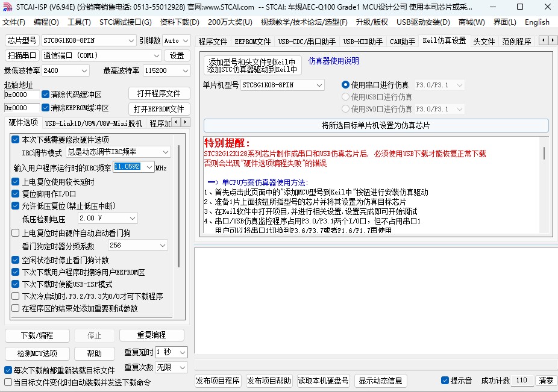Select 使用串口进行仿真 radio button
558x392 pixels.
point(345,85)
